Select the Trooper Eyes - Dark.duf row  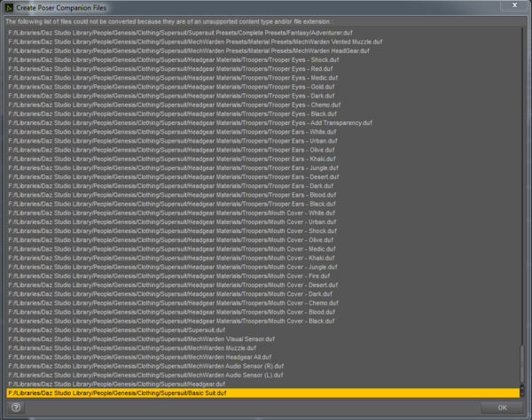(263, 96)
